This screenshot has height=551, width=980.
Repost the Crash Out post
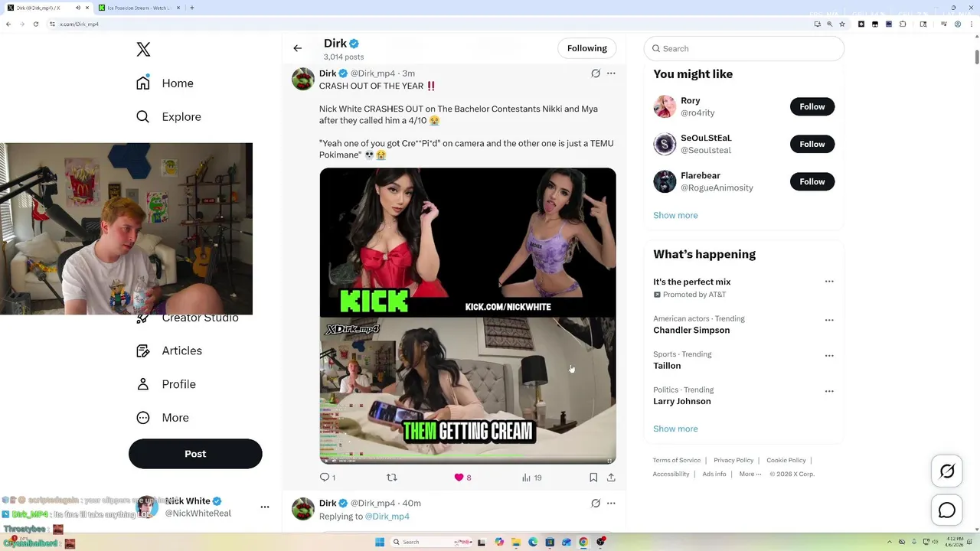[x=392, y=478]
